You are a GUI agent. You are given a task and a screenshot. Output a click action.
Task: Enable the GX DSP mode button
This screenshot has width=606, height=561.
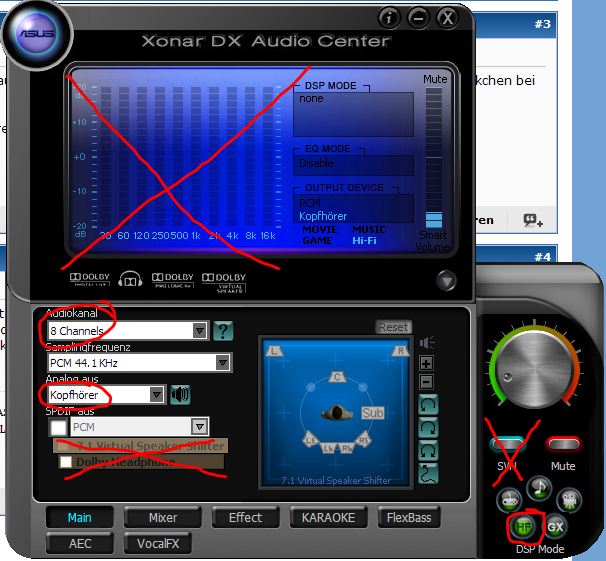tap(556, 527)
